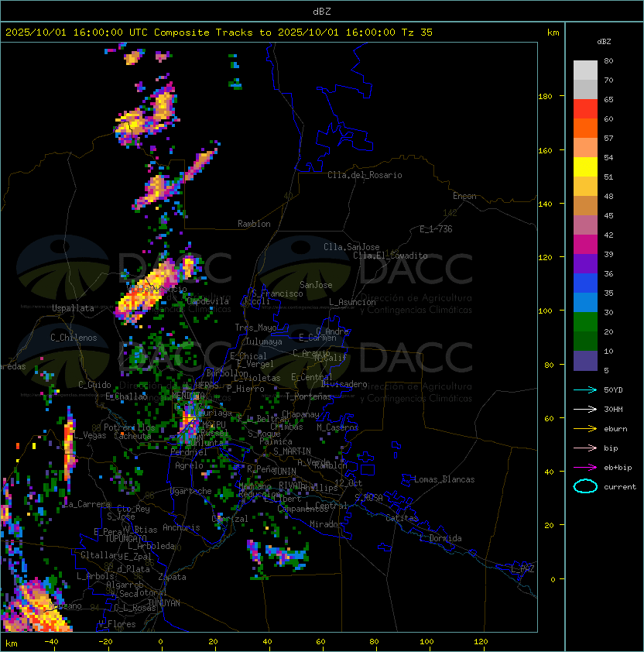Image resolution: width=644 pixels, height=652 pixels.
Task: Select the red swatch between 65 and 60
Action: click(x=585, y=109)
